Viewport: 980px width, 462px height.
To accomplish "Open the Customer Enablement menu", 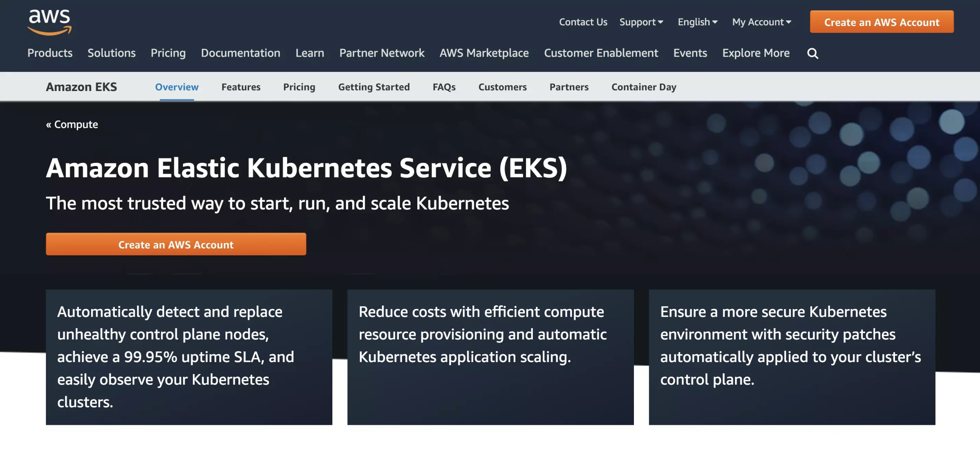I will (x=601, y=53).
